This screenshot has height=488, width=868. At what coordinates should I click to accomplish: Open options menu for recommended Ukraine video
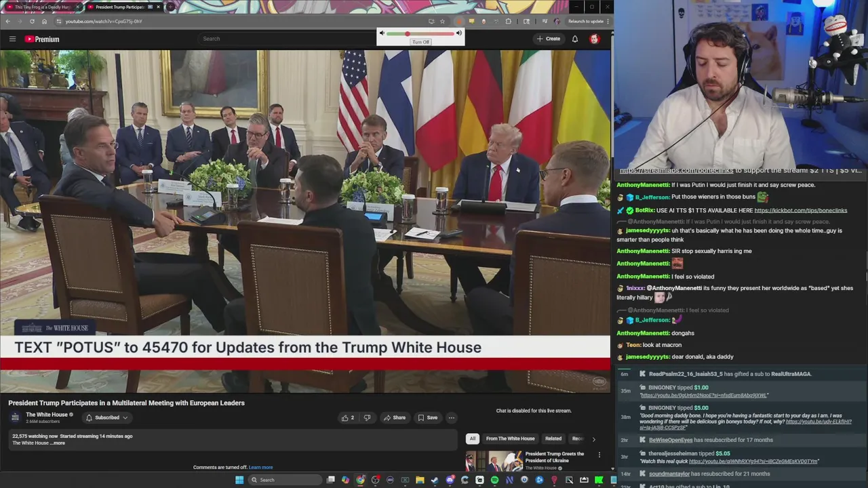click(599, 455)
